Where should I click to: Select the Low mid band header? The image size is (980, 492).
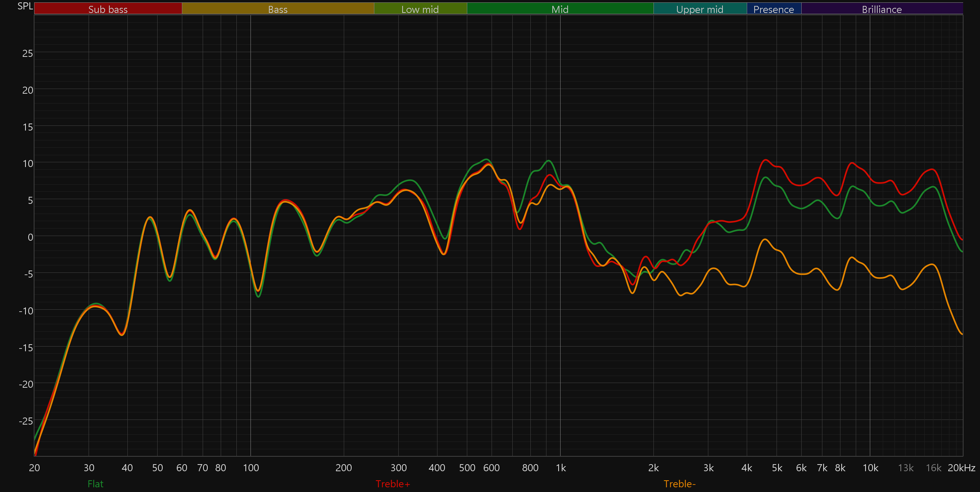420,9
